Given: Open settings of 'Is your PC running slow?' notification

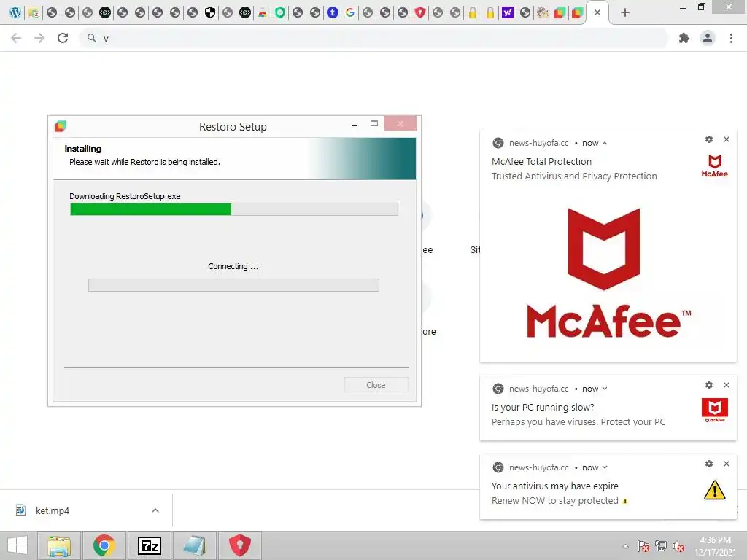Looking at the screenshot, I should coord(709,385).
